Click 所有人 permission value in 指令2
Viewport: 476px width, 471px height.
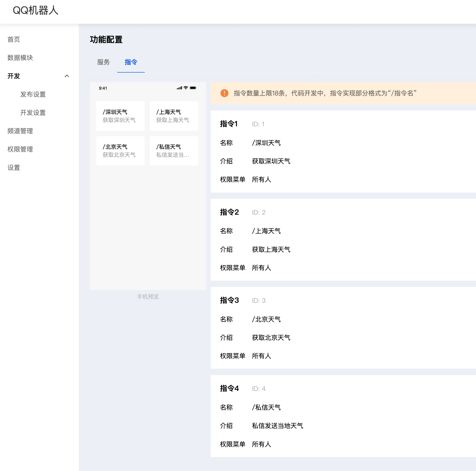[x=261, y=268]
